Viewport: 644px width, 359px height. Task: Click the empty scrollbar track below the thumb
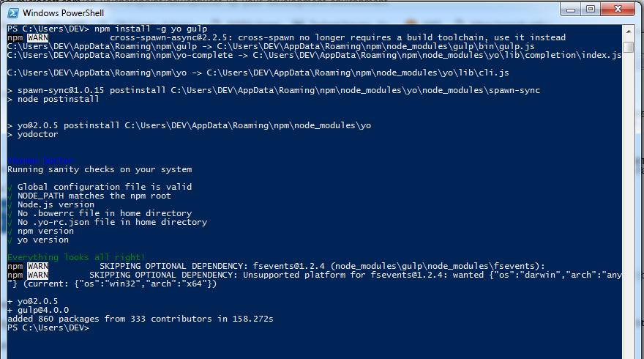tap(629, 206)
